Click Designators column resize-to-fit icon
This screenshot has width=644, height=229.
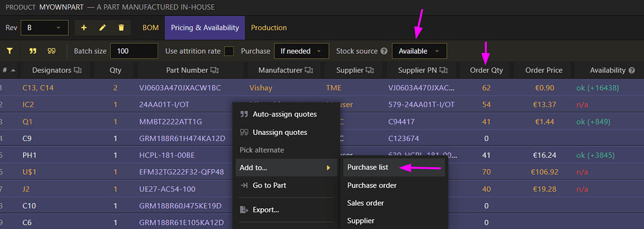coord(77,71)
